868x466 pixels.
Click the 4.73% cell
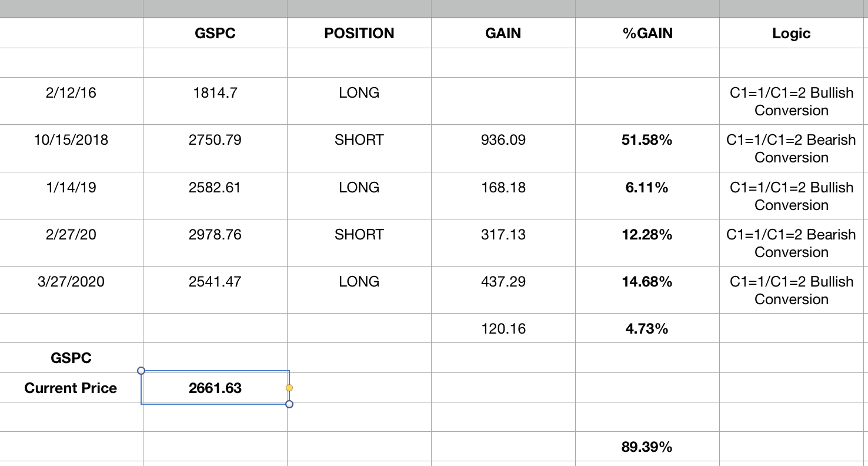647,329
